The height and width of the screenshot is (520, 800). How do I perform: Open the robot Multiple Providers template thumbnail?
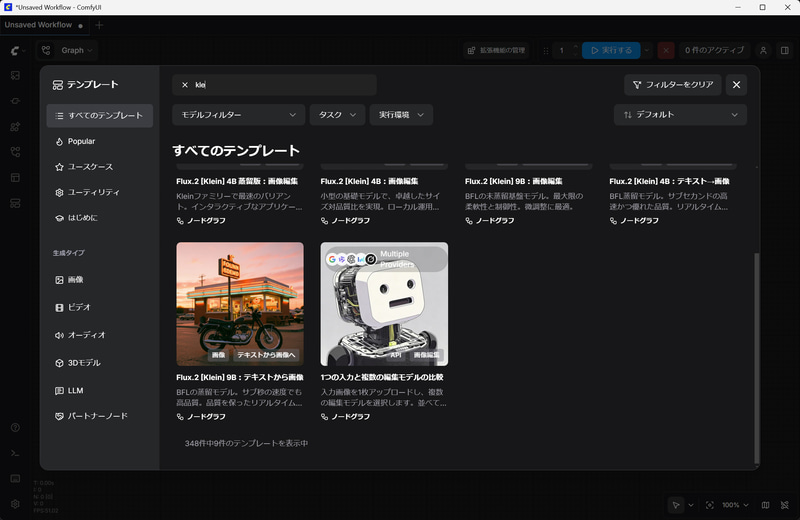pyautogui.click(x=384, y=304)
